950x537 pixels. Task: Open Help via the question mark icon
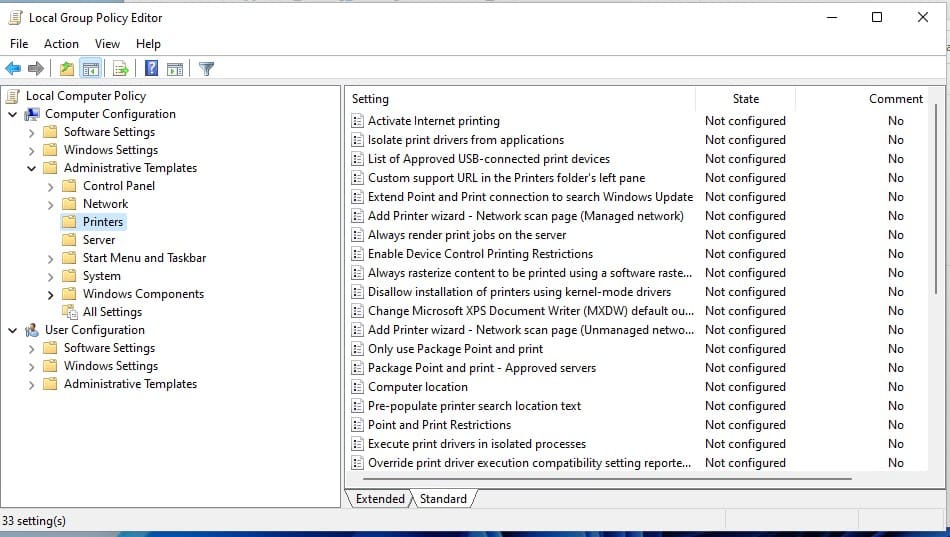(151, 69)
